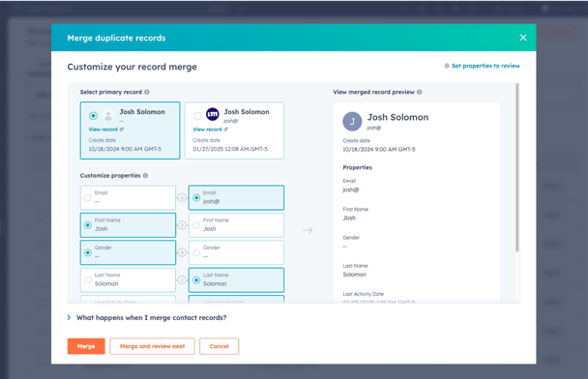Close the Merge duplicate records dialog

(x=523, y=38)
